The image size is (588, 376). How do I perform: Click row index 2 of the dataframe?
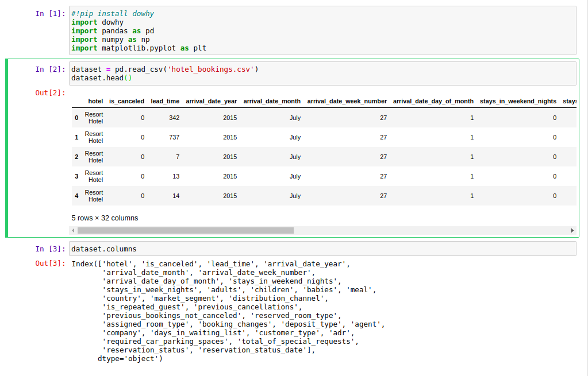click(x=76, y=157)
